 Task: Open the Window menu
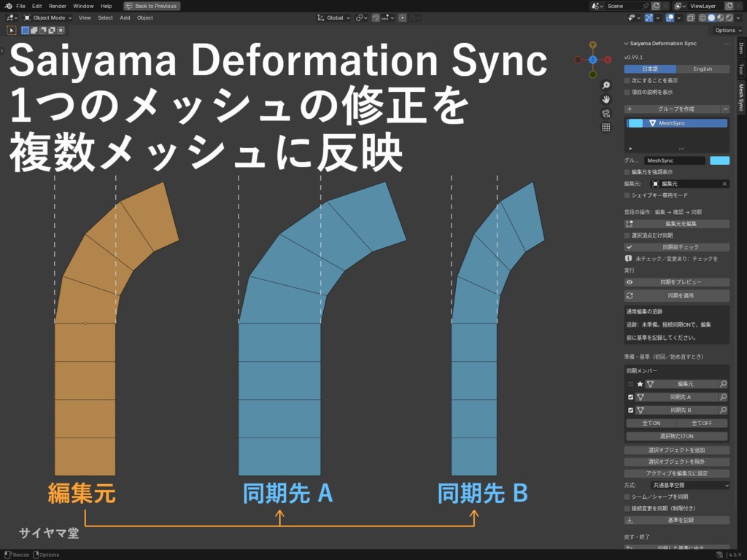click(83, 6)
